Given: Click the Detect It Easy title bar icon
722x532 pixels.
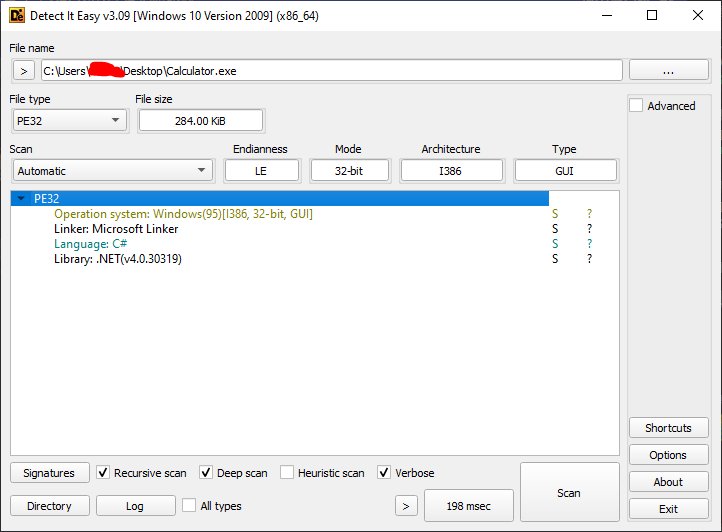Looking at the screenshot, I should click(x=17, y=16).
